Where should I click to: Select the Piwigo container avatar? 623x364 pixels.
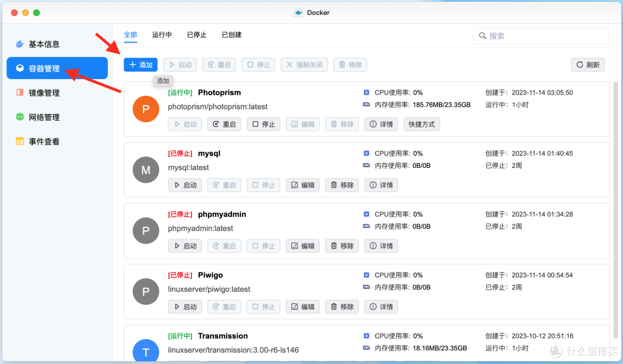pos(146,291)
